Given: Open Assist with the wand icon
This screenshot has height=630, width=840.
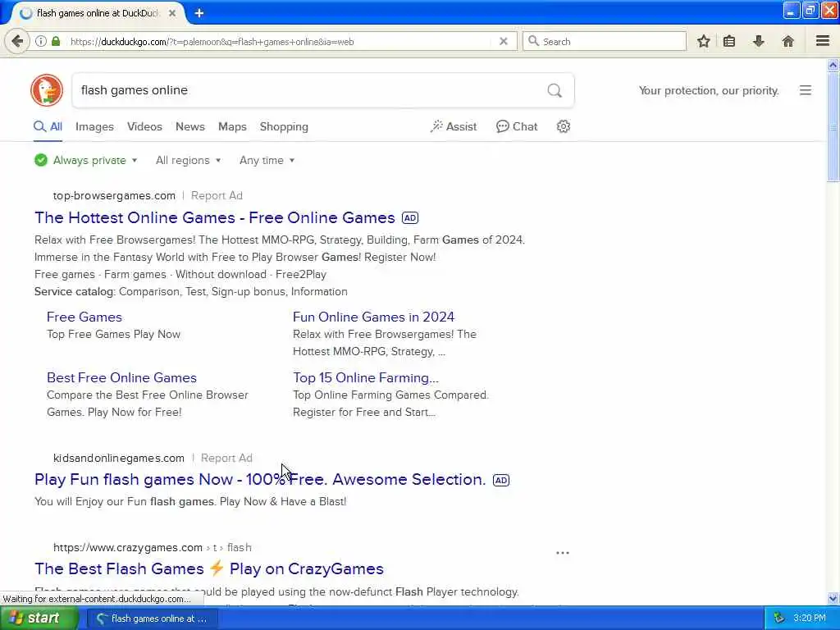Looking at the screenshot, I should pyautogui.click(x=453, y=126).
